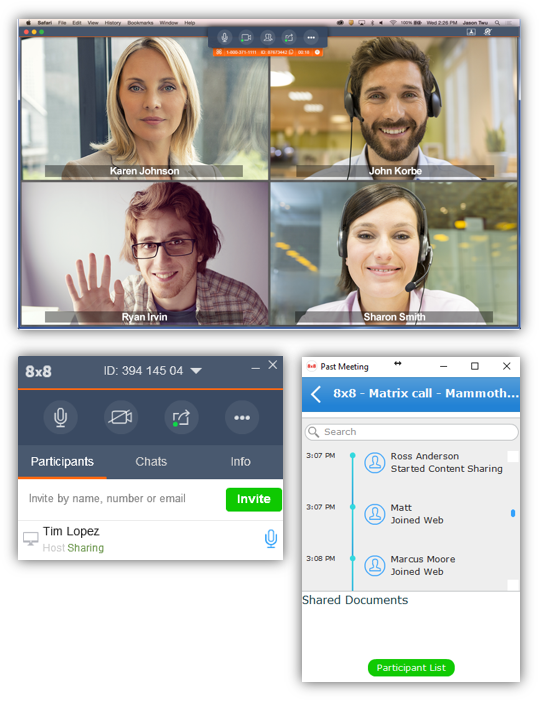Viewport: 543px width, 708px height.
Task: Open the History menu in Safari
Action: tap(113, 23)
